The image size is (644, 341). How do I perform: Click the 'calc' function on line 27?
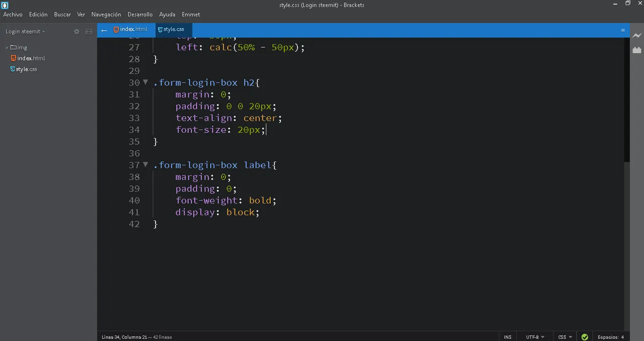pos(221,47)
